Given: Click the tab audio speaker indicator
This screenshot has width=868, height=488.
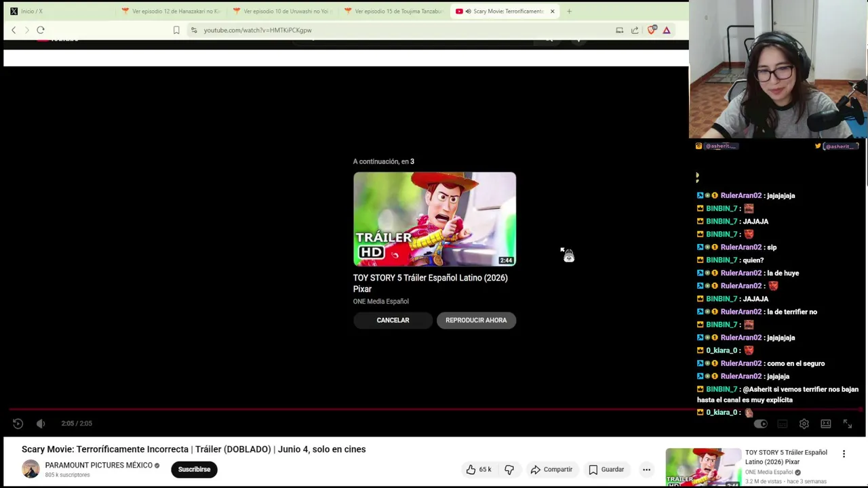Looking at the screenshot, I should (468, 11).
